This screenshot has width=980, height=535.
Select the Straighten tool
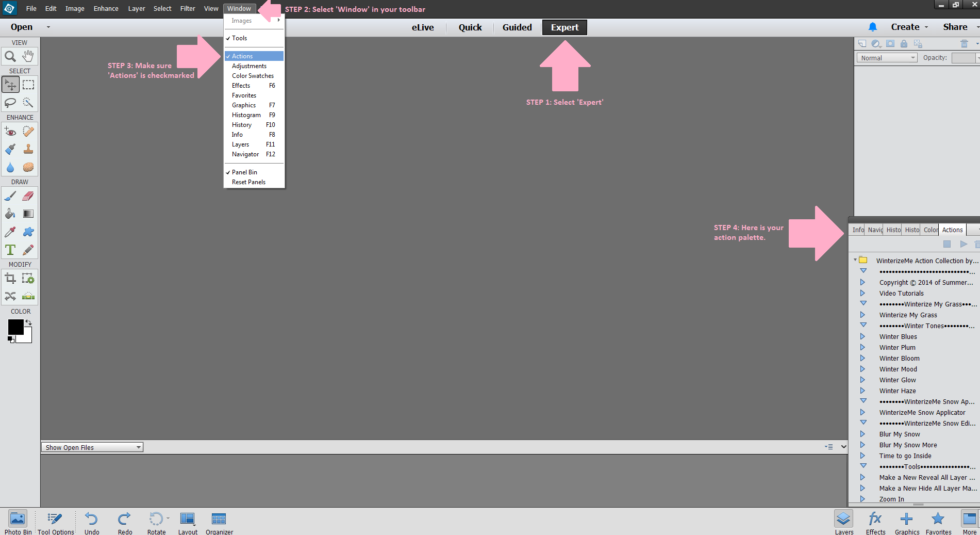pos(28,296)
